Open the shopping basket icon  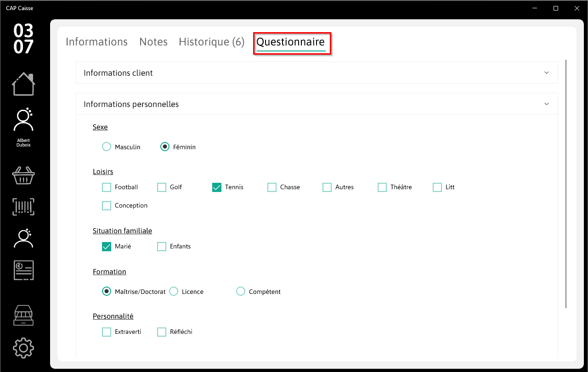pyautogui.click(x=23, y=175)
